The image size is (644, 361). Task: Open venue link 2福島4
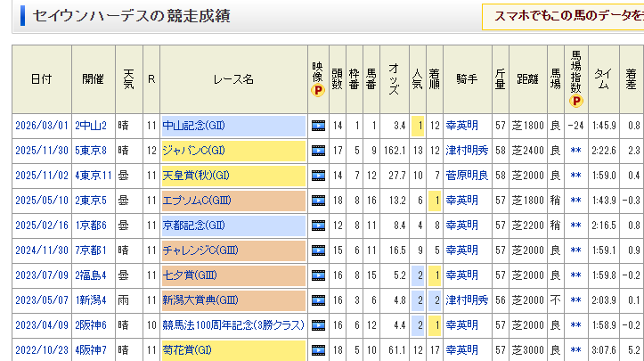(91, 276)
